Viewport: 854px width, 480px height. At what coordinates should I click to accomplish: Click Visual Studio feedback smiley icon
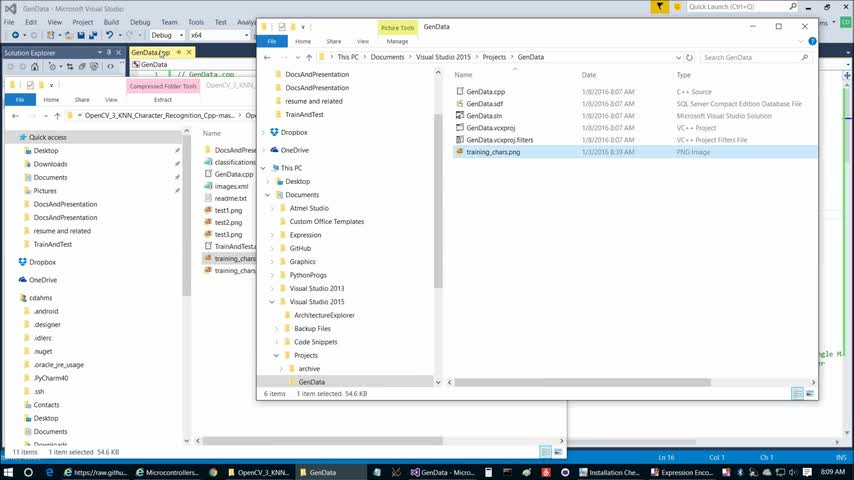click(677, 7)
